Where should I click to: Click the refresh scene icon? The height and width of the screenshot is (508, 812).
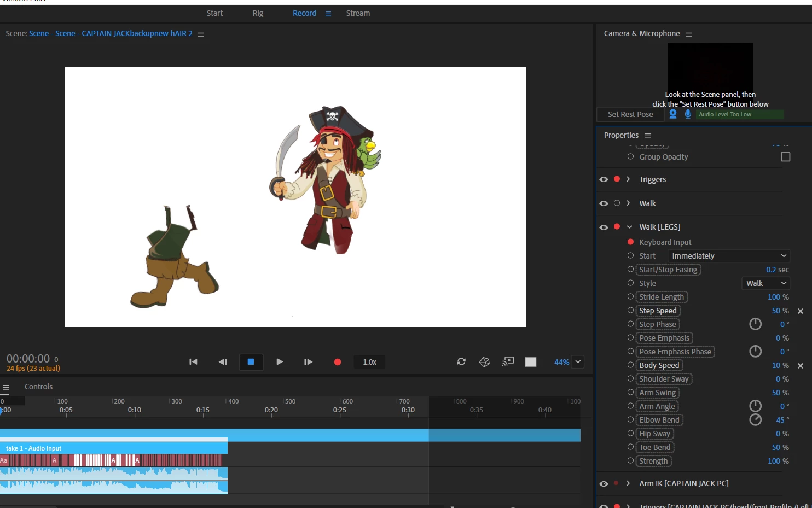(461, 361)
